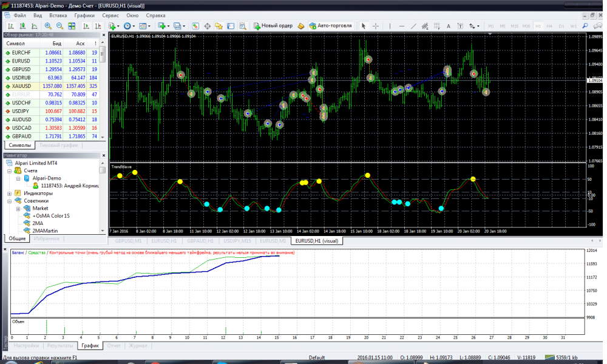This screenshot has width=607, height=364.
Task: Open the Вставка menu
Action: coord(58,16)
